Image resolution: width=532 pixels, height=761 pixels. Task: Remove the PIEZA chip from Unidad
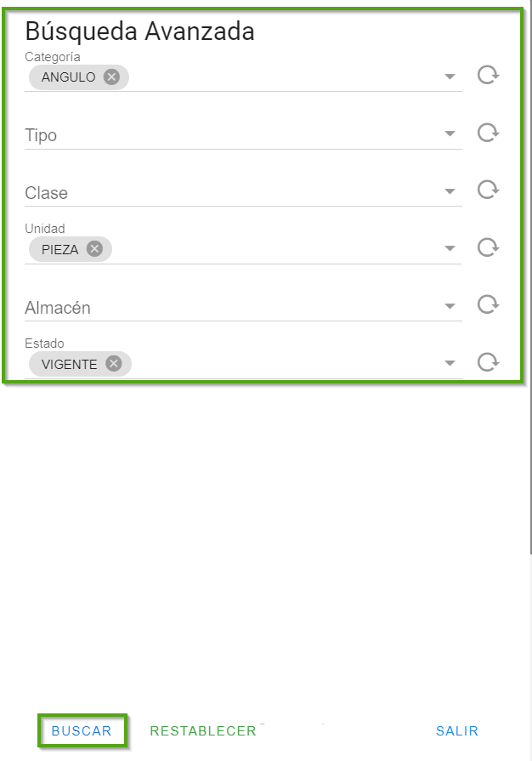point(94,249)
